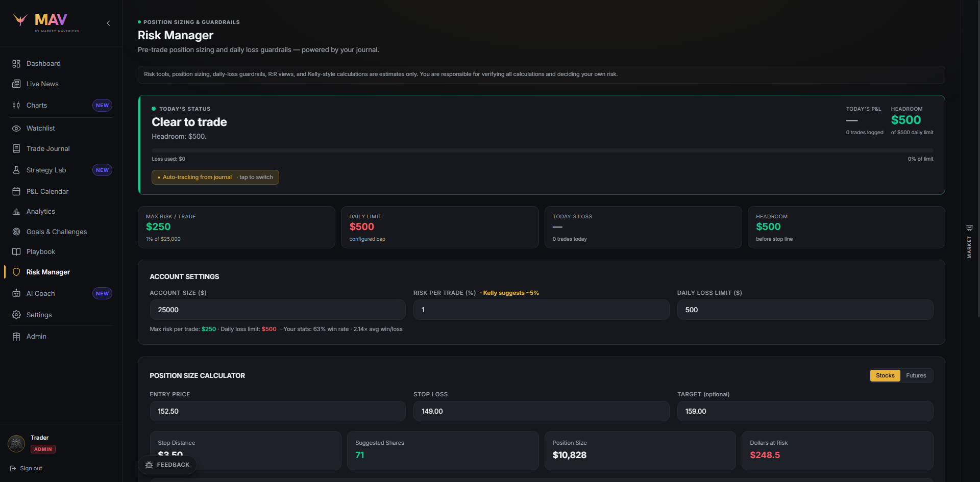This screenshot has width=980, height=482.
Task: Click the Trade Journal notebook icon
Action: click(16, 149)
